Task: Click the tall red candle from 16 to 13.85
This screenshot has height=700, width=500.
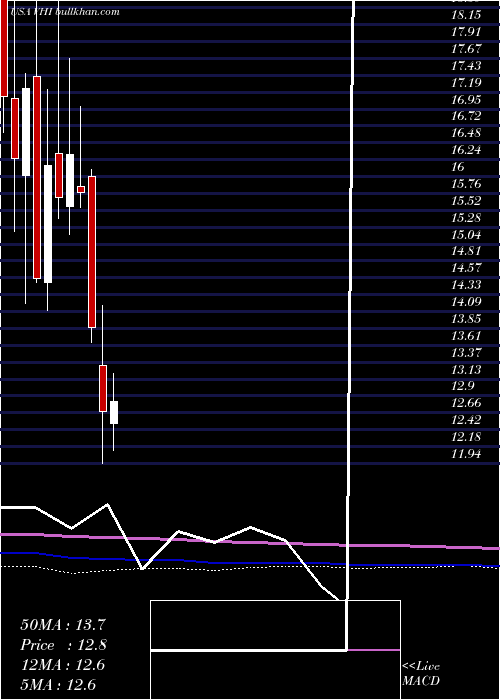Action: point(92,252)
